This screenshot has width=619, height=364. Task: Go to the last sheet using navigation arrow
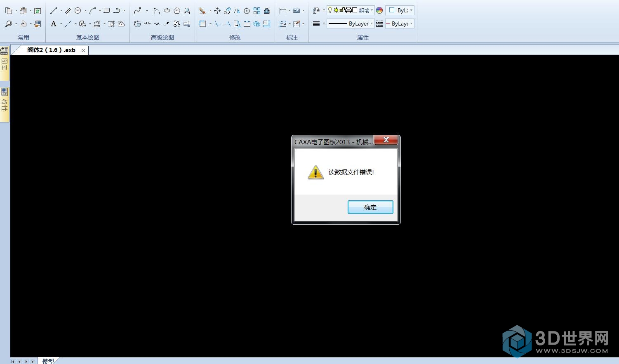pyautogui.click(x=33, y=362)
